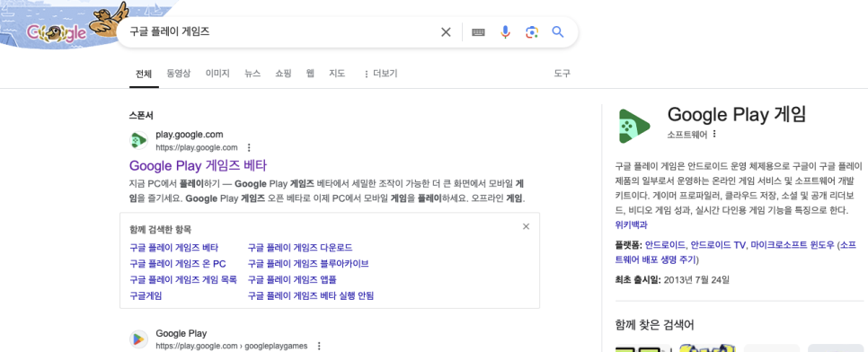This screenshot has height=352, width=868.
Task: Switch to the 동영상 tab
Action: pos(178,73)
